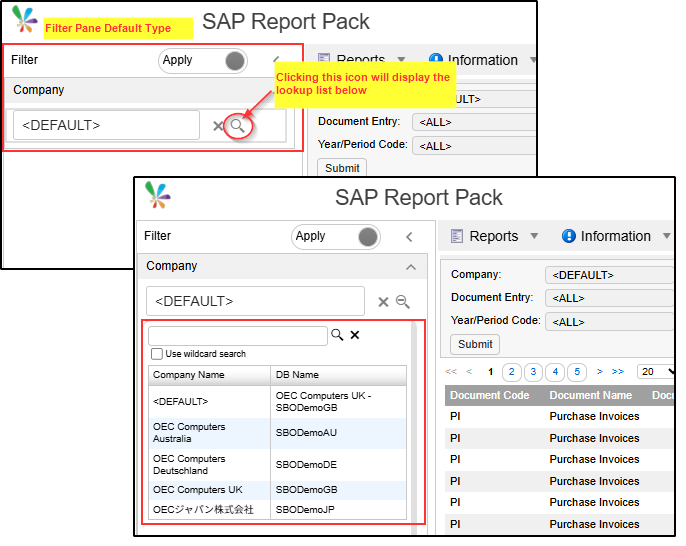The image size is (686, 546).
Task: Collapse the Company section chevron
Action: [411, 267]
